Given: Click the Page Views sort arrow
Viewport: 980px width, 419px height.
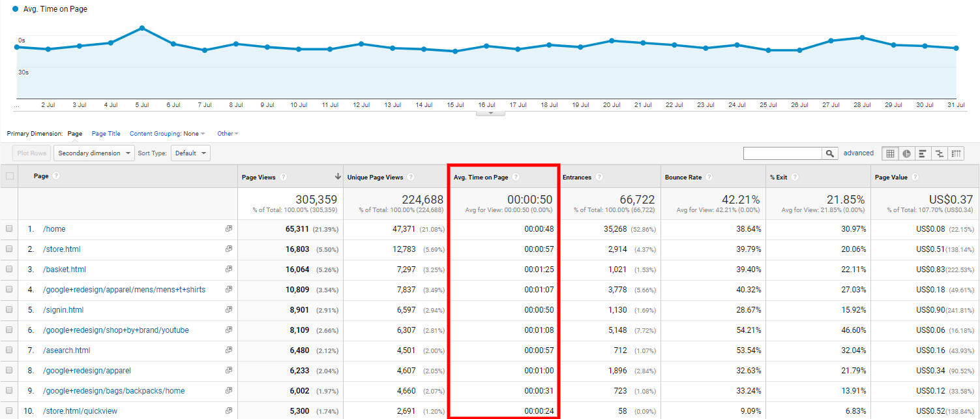Looking at the screenshot, I should pos(338,177).
